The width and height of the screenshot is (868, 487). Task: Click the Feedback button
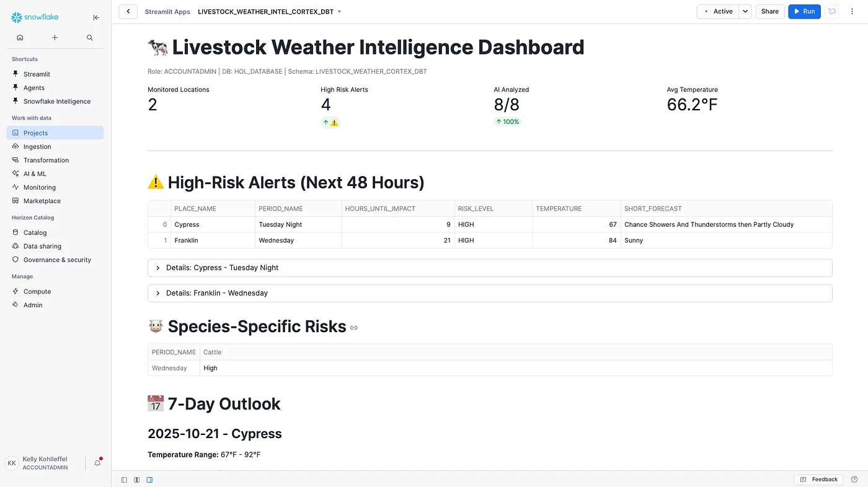click(x=818, y=480)
